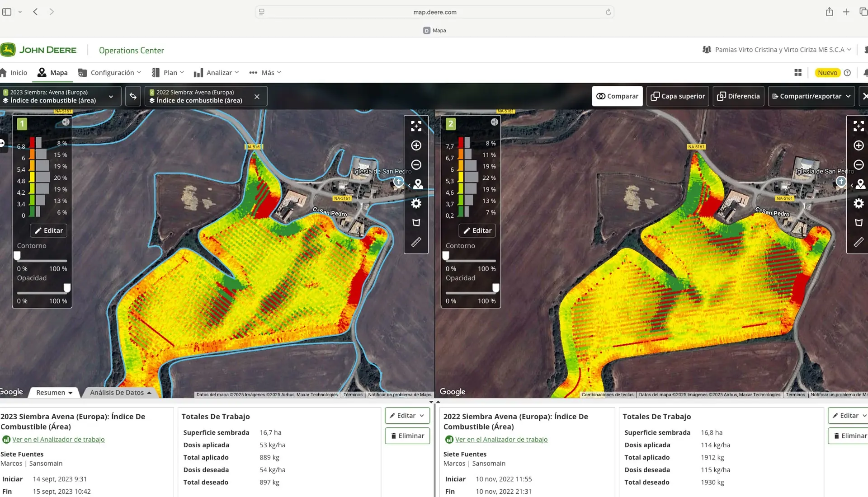This screenshot has width=868, height=497.
Task: Toggle the Comparar view mode
Action: (x=617, y=96)
